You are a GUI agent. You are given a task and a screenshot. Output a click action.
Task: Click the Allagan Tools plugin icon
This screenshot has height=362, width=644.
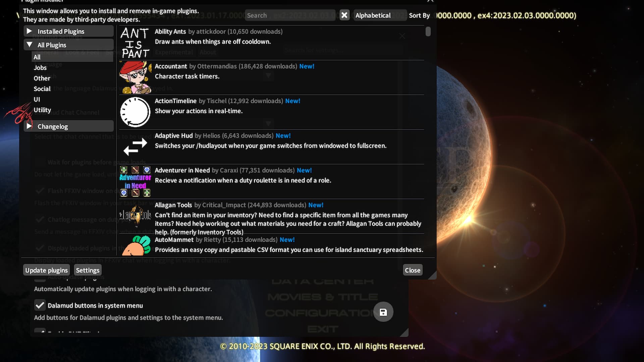pos(135,216)
